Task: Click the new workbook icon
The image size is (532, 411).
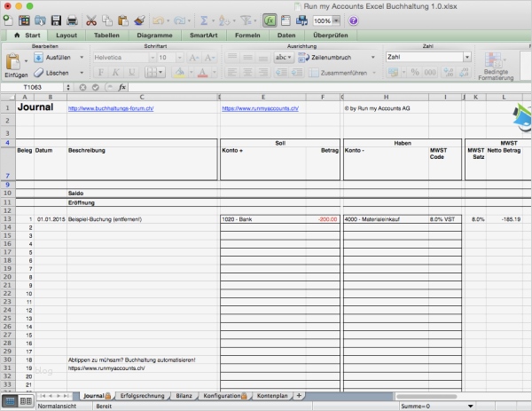Action: (x=8, y=20)
